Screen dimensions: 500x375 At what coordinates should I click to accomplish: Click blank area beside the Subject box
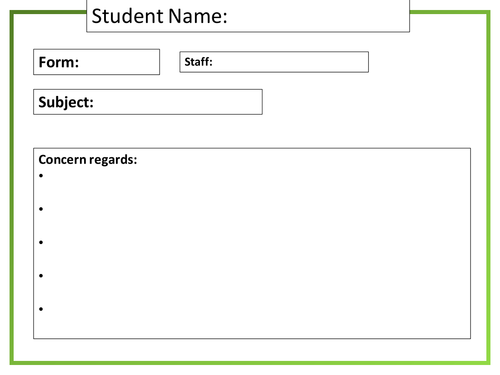point(367,102)
